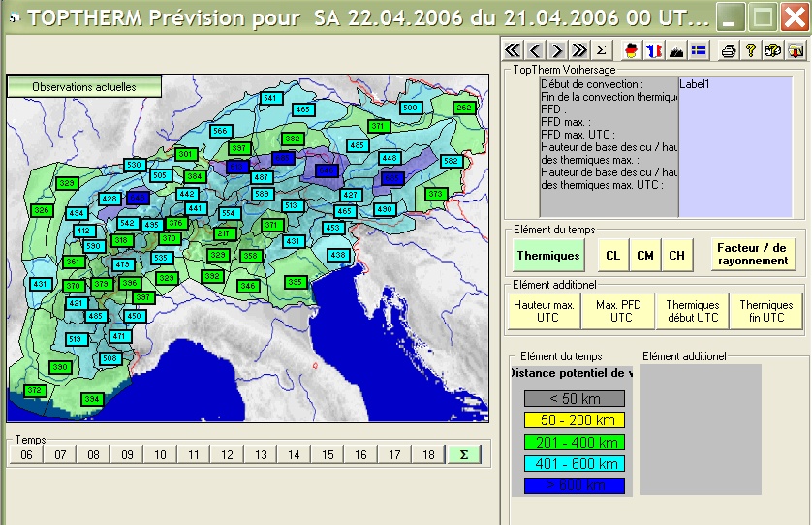Viewport: 812px width, 525px height.
Task: Toggle the CL low cloud element
Action: coord(613,256)
